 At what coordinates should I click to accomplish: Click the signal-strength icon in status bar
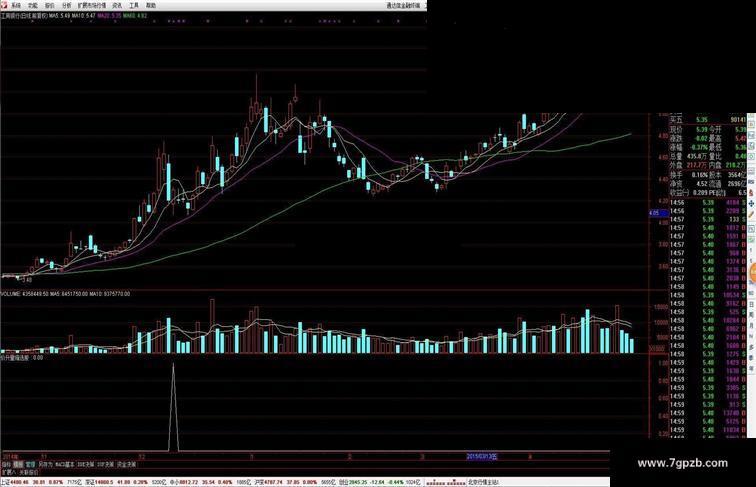[446, 482]
